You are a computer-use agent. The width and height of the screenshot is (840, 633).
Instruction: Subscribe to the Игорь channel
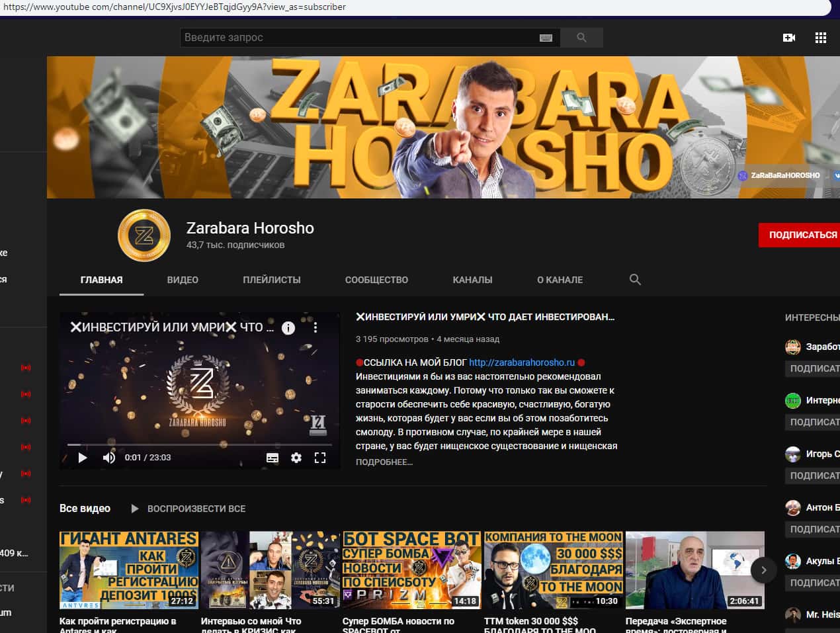pyautogui.click(x=812, y=476)
